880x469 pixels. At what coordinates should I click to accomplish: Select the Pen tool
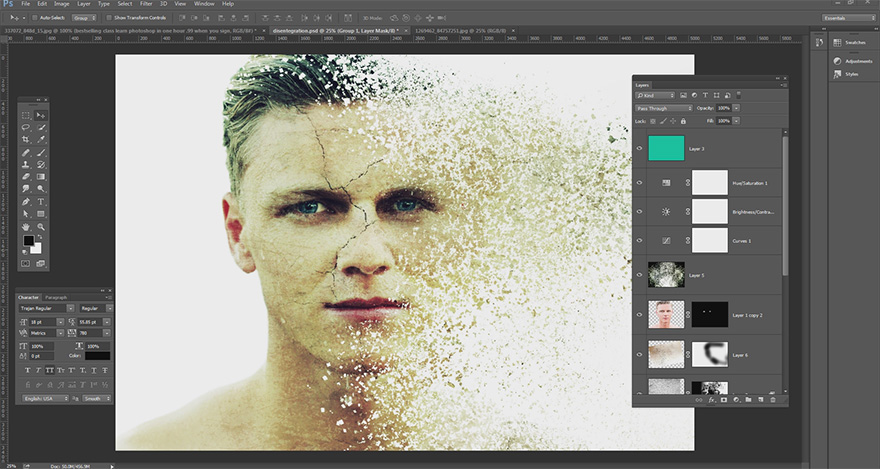26,202
